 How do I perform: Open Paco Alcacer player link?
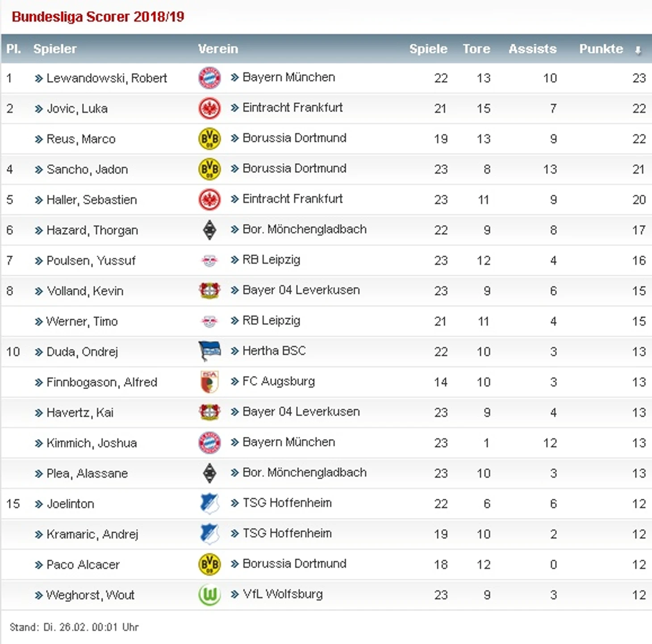tap(83, 565)
